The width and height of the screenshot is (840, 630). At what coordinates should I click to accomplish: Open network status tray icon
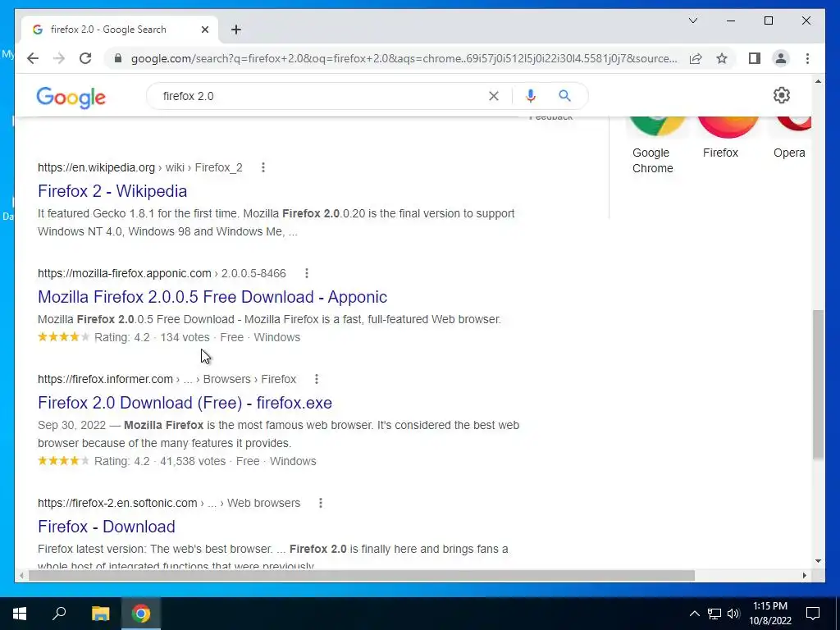(714, 614)
